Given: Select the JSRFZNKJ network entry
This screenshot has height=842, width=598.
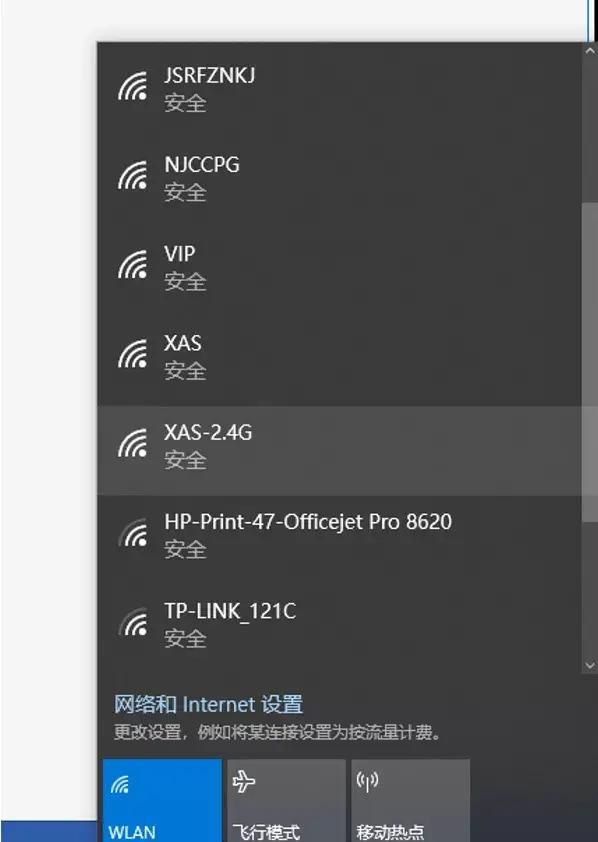Looking at the screenshot, I should click(339, 88).
